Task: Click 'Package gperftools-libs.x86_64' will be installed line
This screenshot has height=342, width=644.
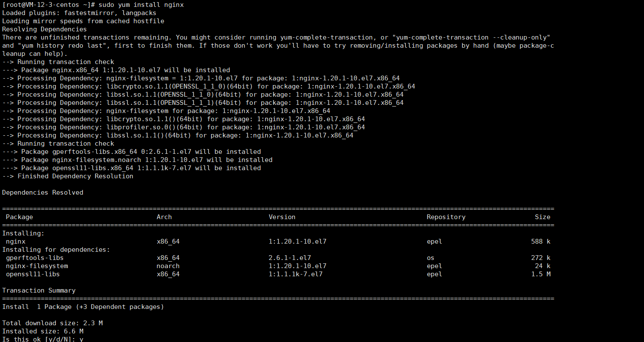Action: [132, 152]
